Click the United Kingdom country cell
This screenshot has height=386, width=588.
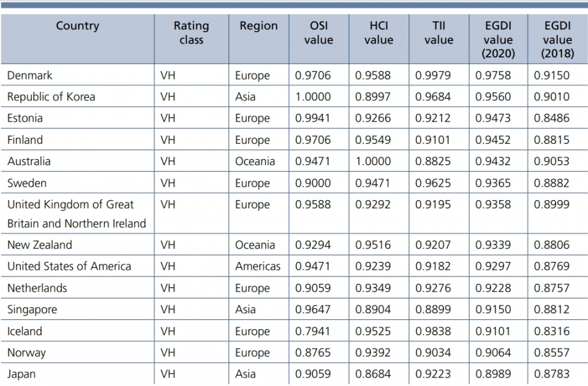click(x=77, y=213)
